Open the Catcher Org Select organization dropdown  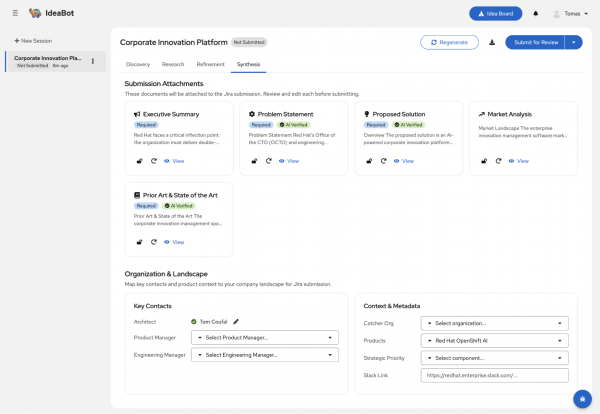[495, 323]
